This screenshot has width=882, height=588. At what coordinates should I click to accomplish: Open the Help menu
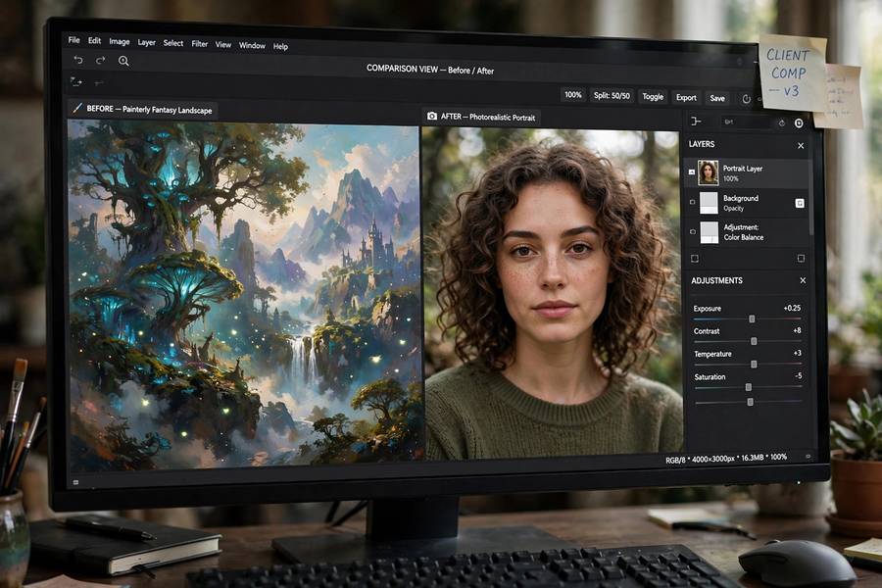(280, 47)
